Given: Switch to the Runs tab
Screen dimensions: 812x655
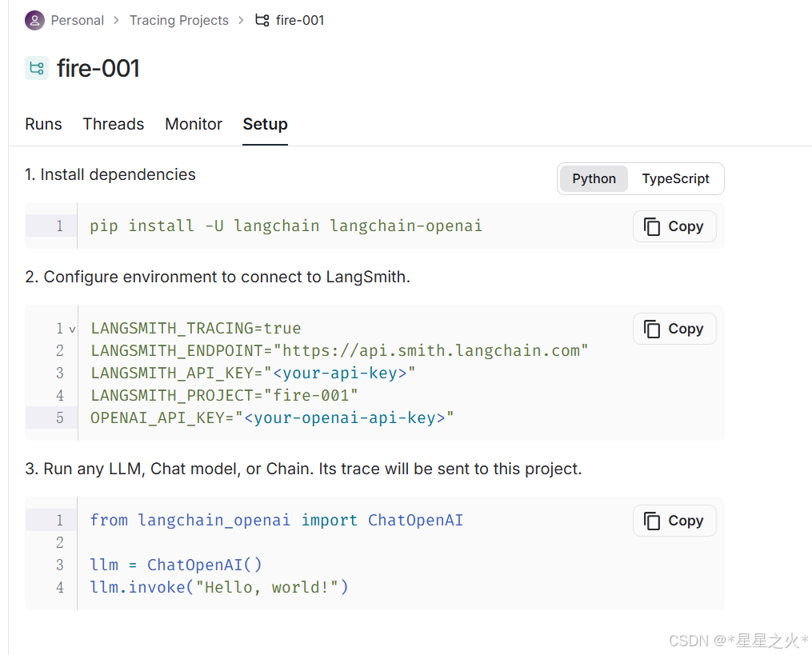Looking at the screenshot, I should point(43,124).
